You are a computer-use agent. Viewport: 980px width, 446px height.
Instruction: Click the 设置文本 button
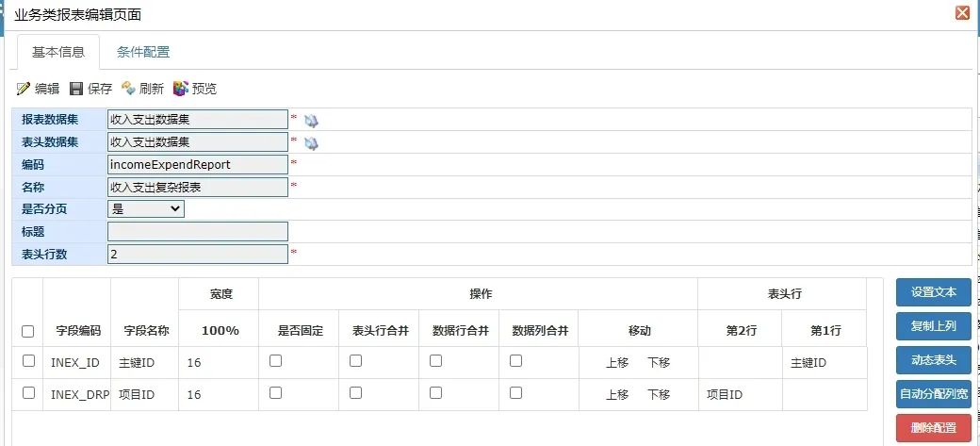tap(933, 292)
